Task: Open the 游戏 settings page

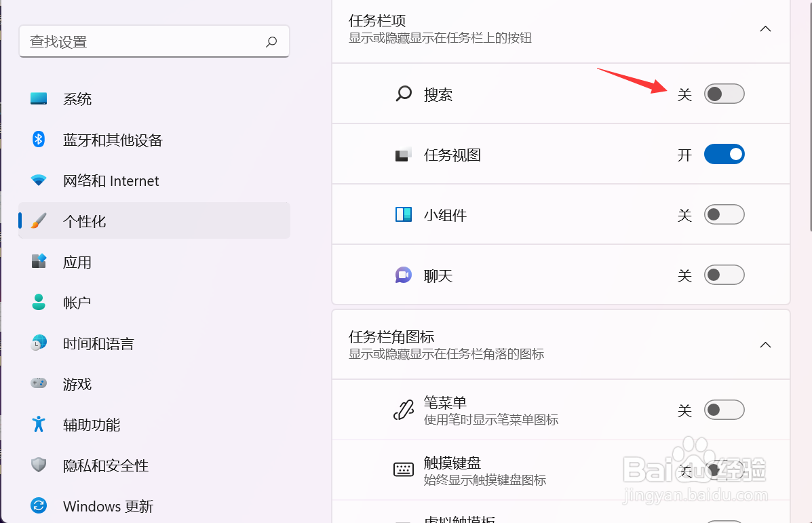Action: click(154, 384)
